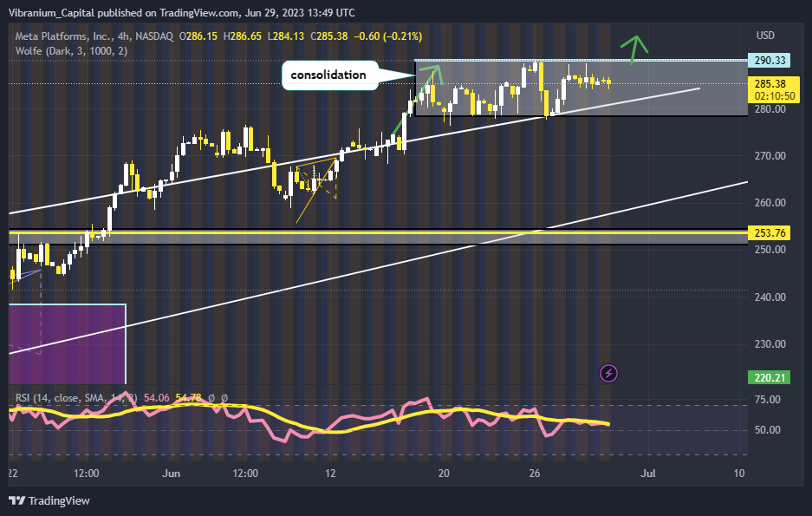Select the 4h interval label

tap(123, 36)
